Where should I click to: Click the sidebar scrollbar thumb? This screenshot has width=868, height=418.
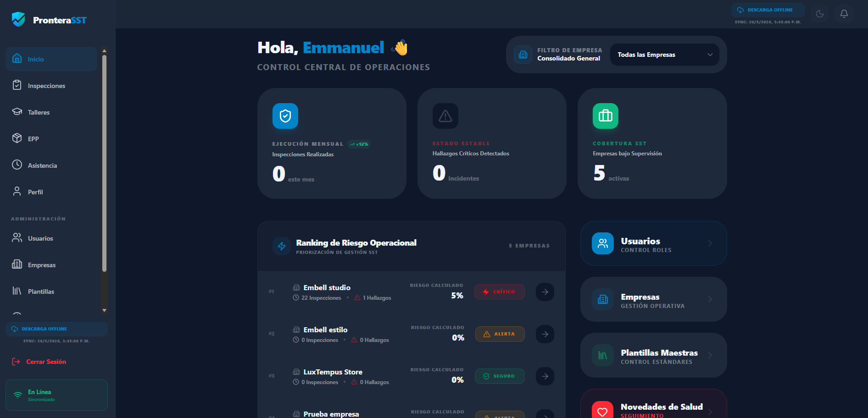click(104, 164)
